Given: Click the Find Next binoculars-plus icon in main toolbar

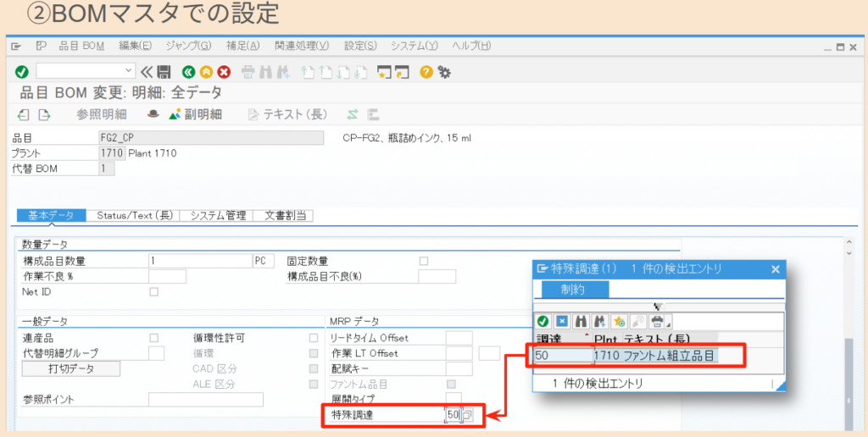Looking at the screenshot, I should (x=284, y=71).
